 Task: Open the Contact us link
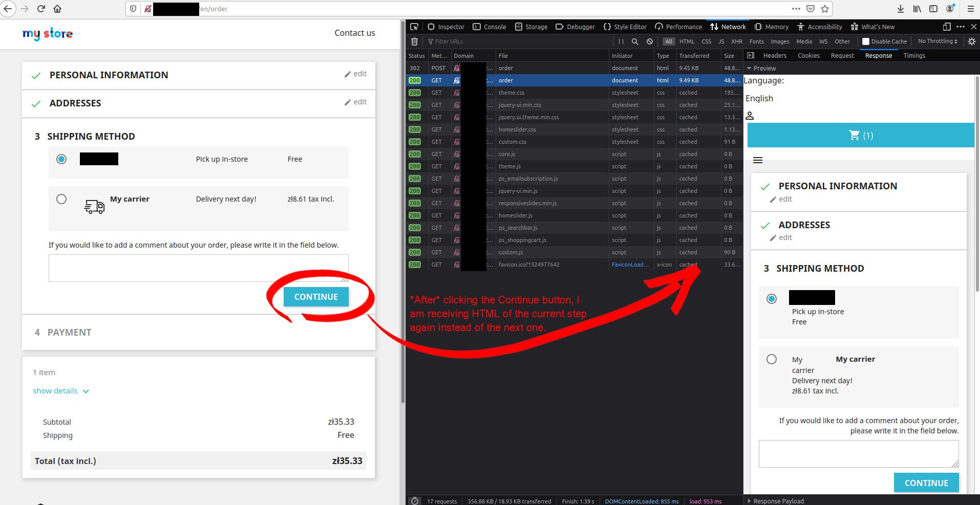click(x=355, y=33)
